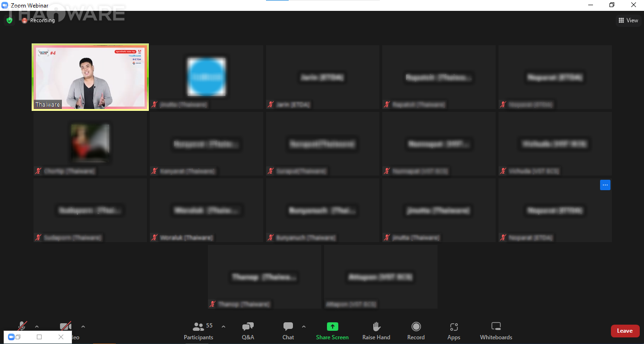The height and width of the screenshot is (344, 644).
Task: Close the small floating window
Action: coord(61,337)
